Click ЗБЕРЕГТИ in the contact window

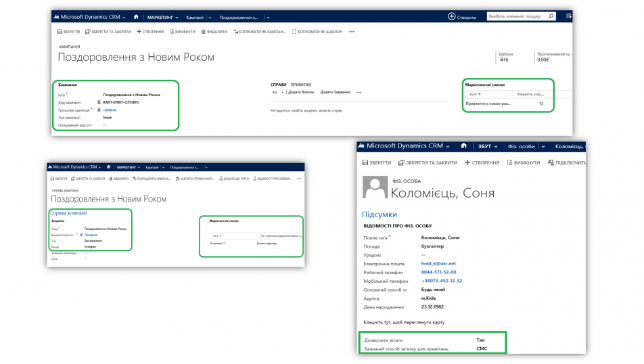tap(377, 162)
